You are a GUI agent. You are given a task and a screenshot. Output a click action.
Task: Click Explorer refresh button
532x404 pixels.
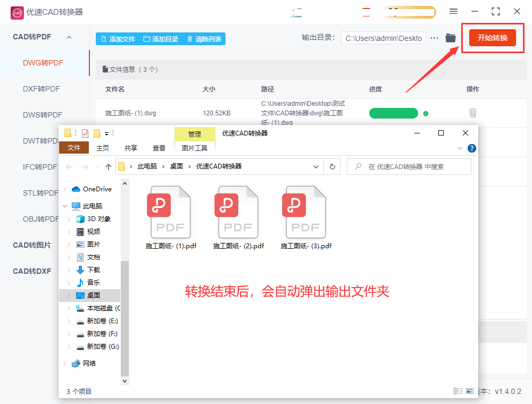click(x=332, y=167)
